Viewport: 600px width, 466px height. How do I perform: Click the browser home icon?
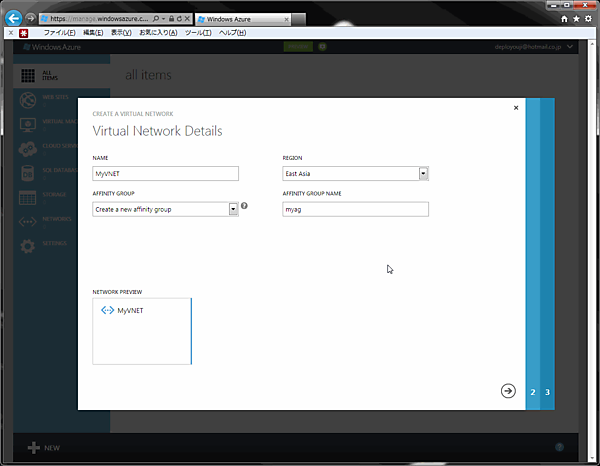coord(565,18)
